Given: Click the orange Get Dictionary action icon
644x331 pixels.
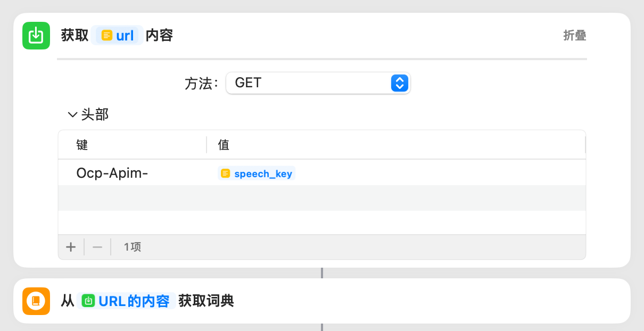Looking at the screenshot, I should [36, 301].
